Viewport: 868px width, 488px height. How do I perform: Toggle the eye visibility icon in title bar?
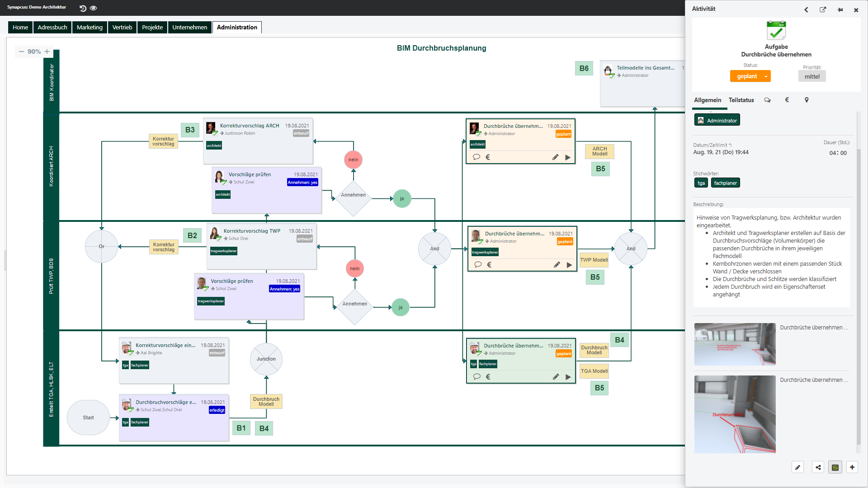94,8
